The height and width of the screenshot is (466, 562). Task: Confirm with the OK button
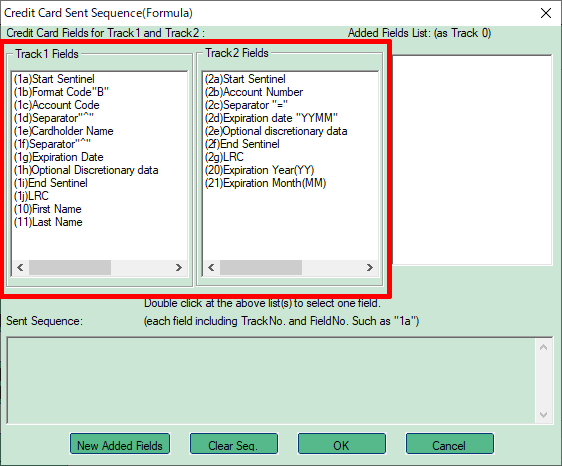[342, 444]
